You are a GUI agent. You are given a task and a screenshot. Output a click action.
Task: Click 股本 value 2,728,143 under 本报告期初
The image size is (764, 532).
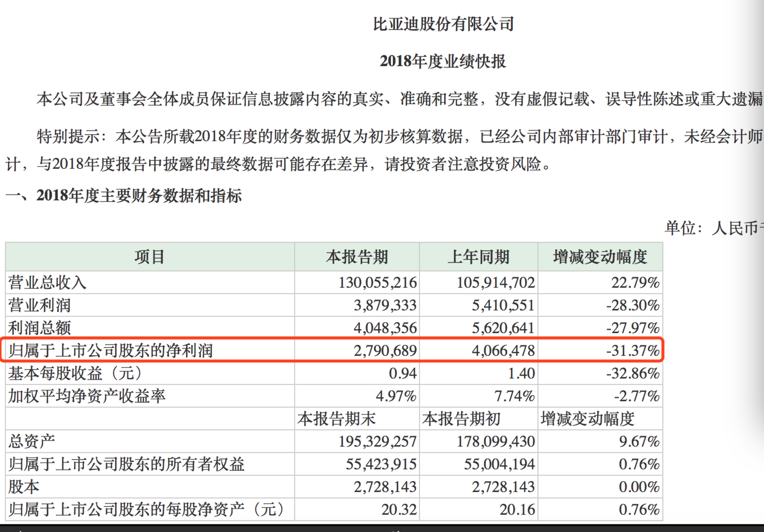(503, 487)
